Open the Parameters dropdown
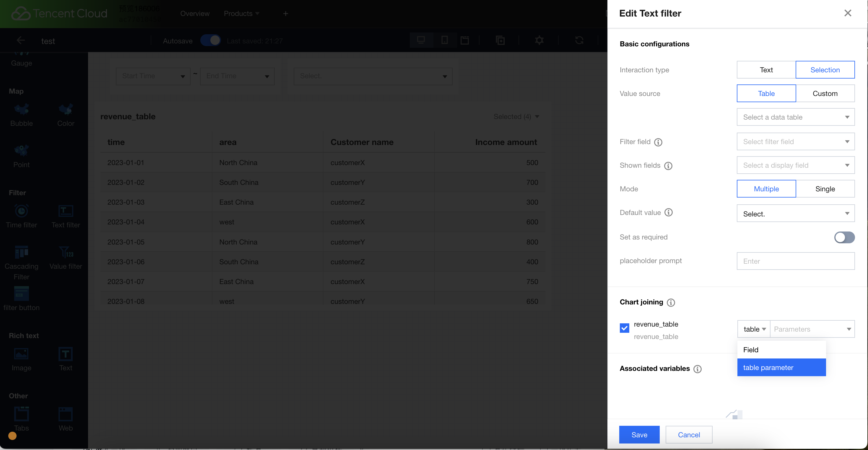Image resolution: width=868 pixels, height=450 pixels. (812, 329)
